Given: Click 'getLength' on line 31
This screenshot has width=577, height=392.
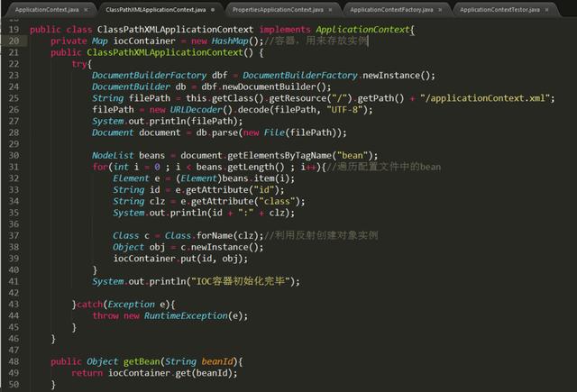Looking at the screenshot, I should (251, 167).
